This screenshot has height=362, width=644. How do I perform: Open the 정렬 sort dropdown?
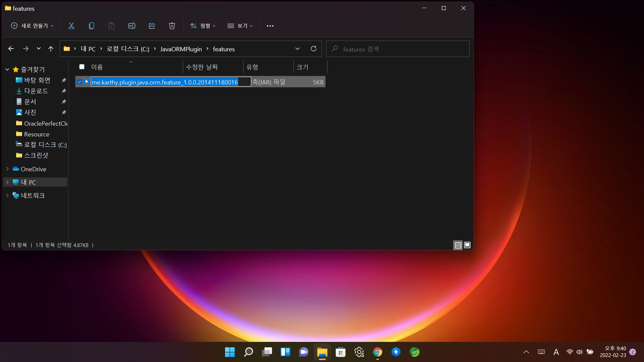(x=203, y=26)
